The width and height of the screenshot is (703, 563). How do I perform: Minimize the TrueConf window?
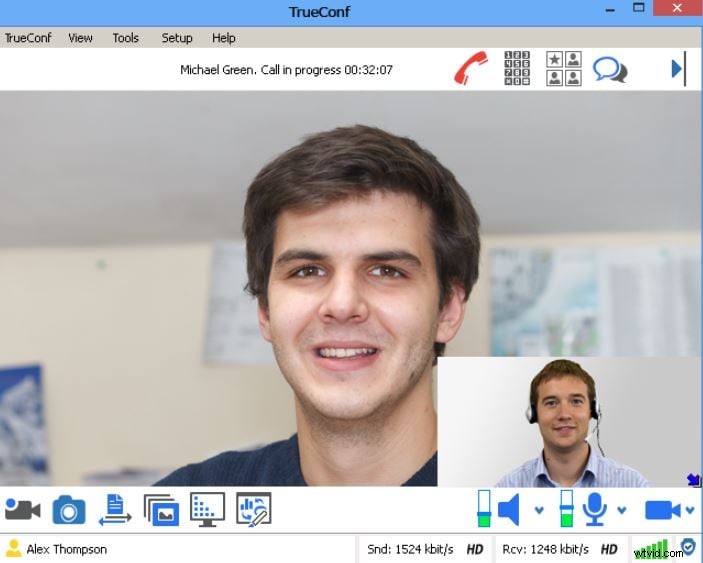point(610,9)
